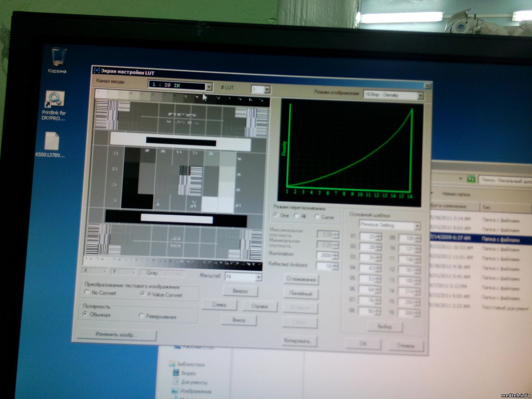Select the 'Curve' drag mode radio button
This screenshot has width=532, height=399.
tap(317, 216)
